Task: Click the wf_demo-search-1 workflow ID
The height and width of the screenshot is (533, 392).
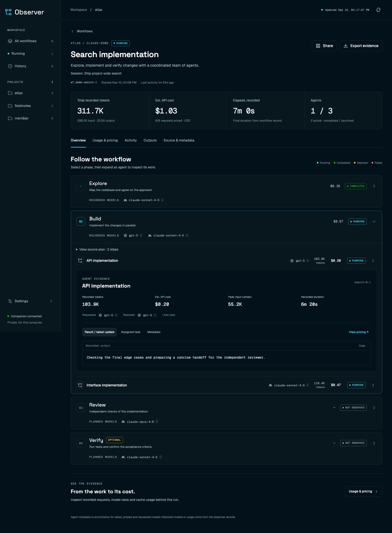Action: [x=84, y=82]
